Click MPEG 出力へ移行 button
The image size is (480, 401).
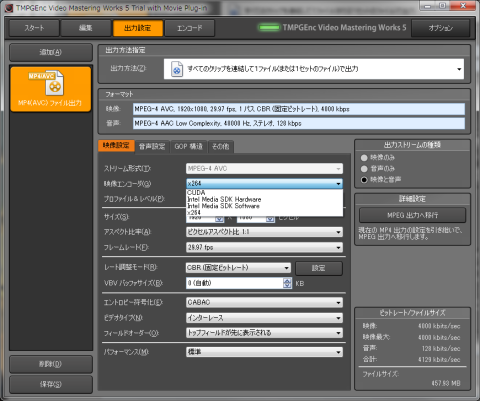click(x=412, y=215)
